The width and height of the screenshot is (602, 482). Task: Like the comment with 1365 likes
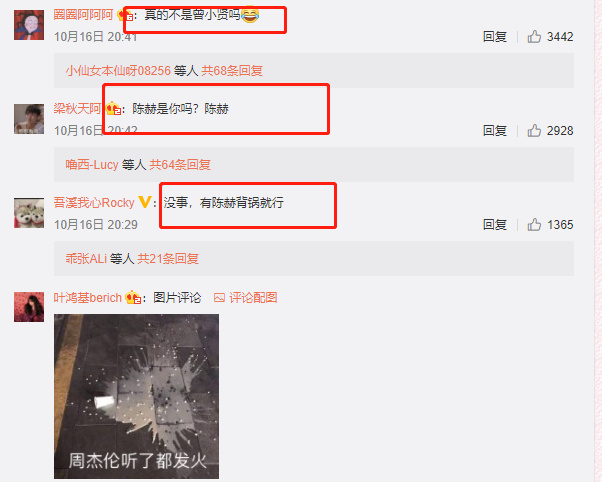(x=534, y=225)
